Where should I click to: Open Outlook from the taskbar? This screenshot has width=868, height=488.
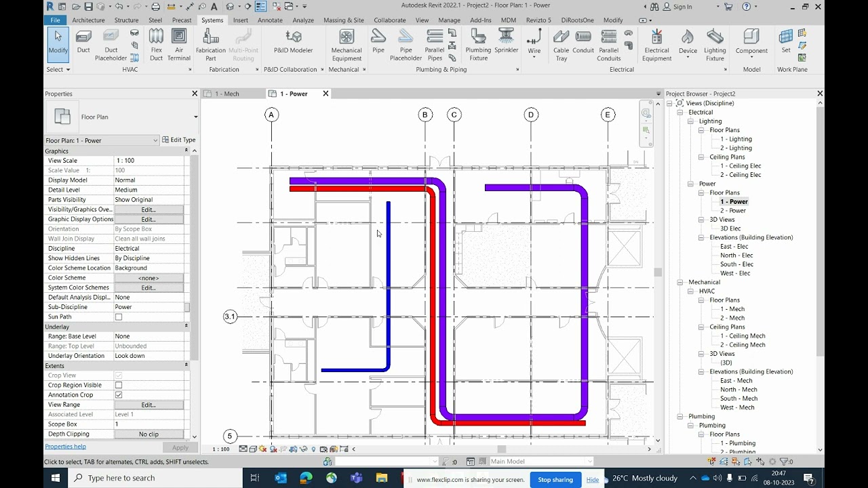(x=281, y=478)
